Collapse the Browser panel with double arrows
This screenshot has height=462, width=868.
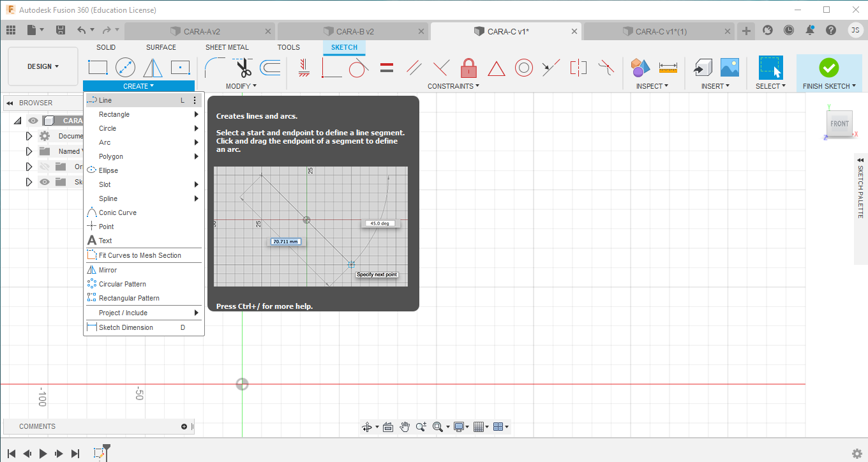click(x=10, y=103)
